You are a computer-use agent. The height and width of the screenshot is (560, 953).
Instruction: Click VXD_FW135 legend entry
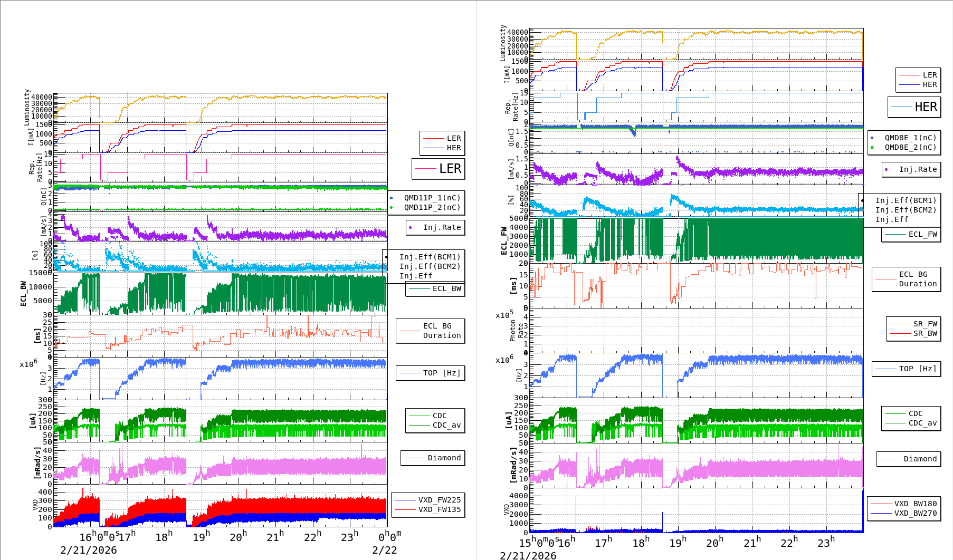click(428, 509)
